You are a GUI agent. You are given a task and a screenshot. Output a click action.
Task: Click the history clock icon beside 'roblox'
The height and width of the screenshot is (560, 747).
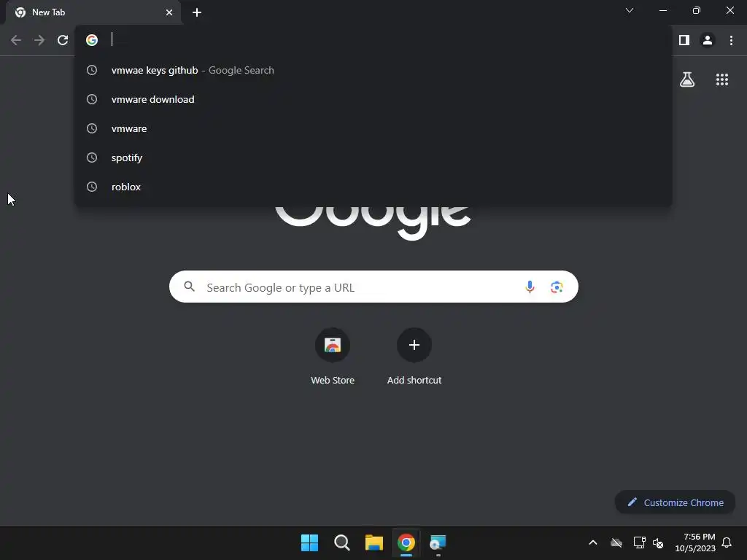(92, 187)
